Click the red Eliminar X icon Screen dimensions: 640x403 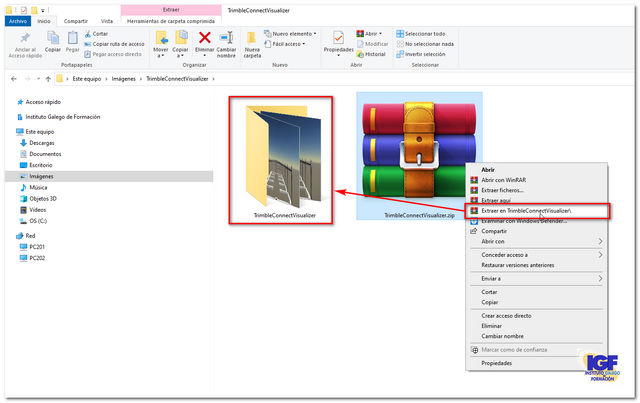click(204, 38)
